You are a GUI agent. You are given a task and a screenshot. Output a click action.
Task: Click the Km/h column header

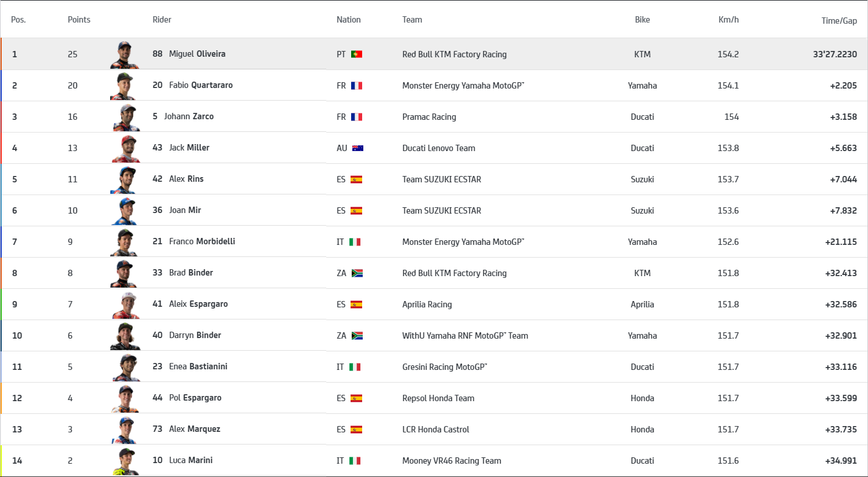point(728,20)
